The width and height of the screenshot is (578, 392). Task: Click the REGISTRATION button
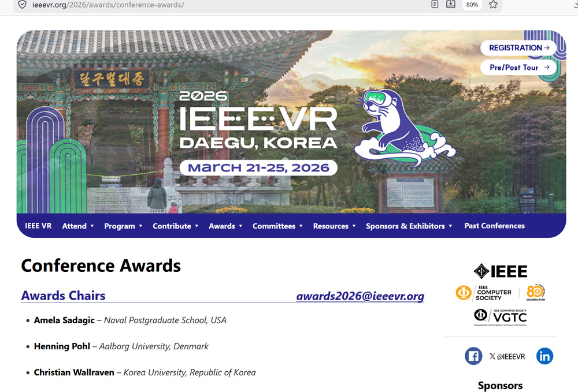(x=518, y=47)
